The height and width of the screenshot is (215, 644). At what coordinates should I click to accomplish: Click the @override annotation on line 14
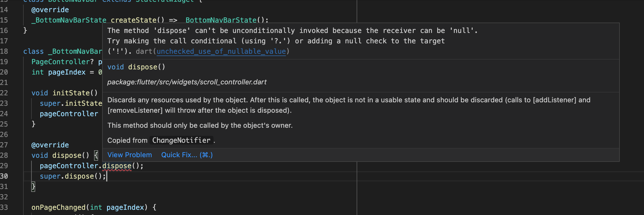click(x=50, y=10)
